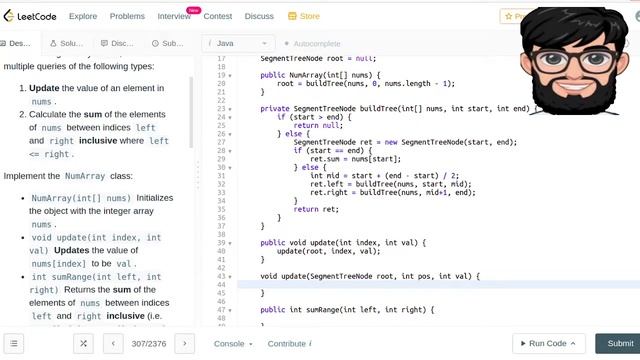The height and width of the screenshot is (360, 640).
Task: Collapse code fold arrow at line 19
Action: tap(230, 76)
